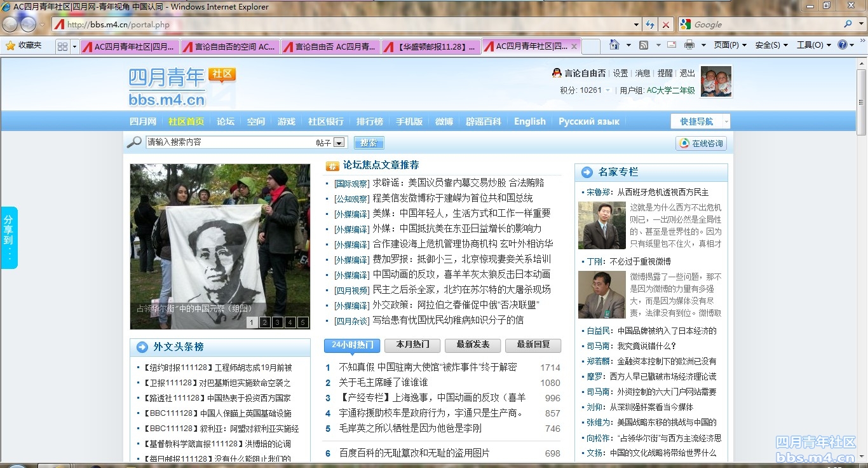Open 排行榜 in the navigation bar
The width and height of the screenshot is (868, 468).
click(370, 121)
